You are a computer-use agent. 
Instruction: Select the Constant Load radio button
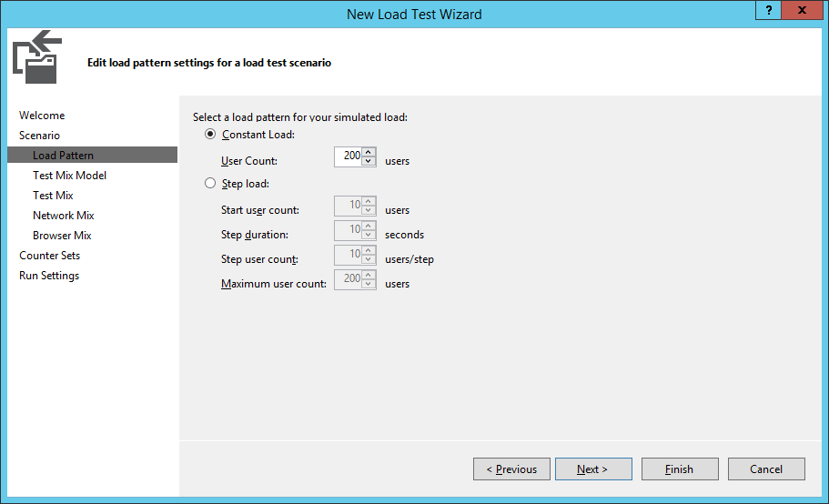(210, 135)
